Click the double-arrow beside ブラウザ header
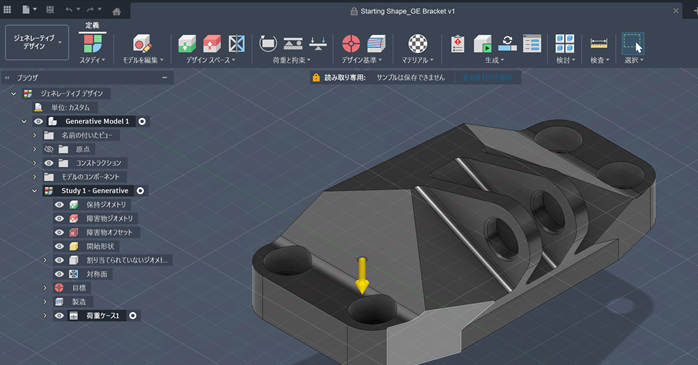 click(7, 77)
